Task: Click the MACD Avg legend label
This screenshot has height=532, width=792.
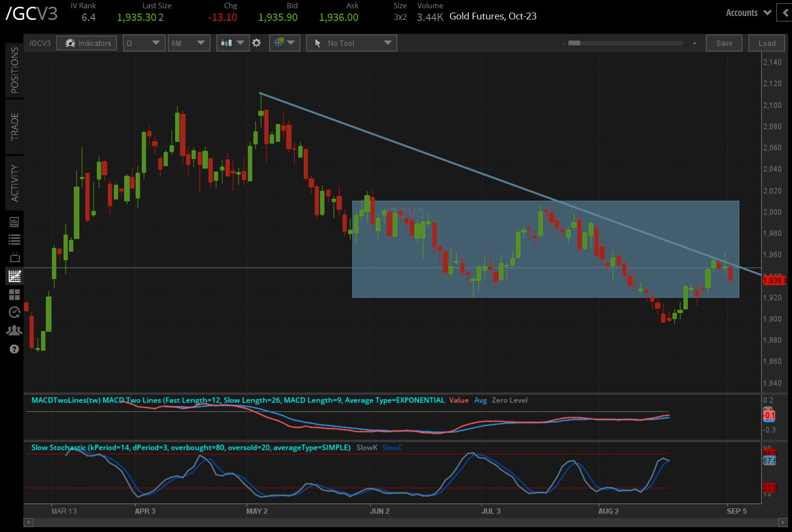Action: pyautogui.click(x=480, y=400)
